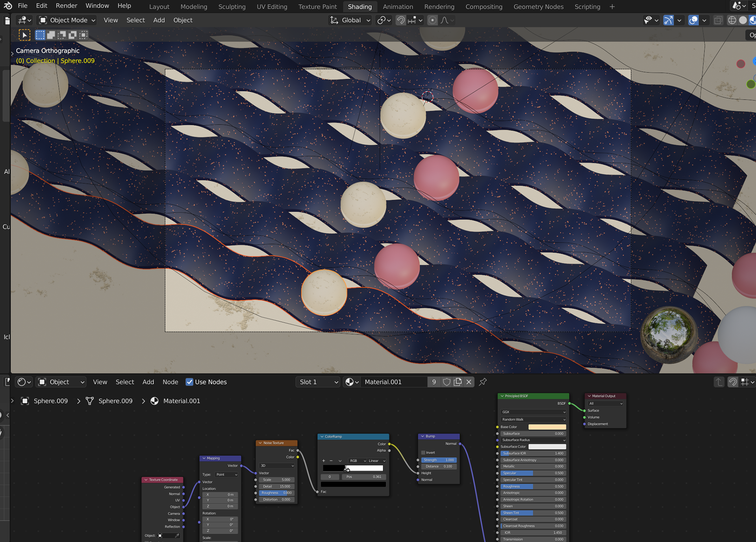Image resolution: width=756 pixels, height=542 pixels.
Task: Click the snapping magnet icon in the header
Action: (400, 20)
